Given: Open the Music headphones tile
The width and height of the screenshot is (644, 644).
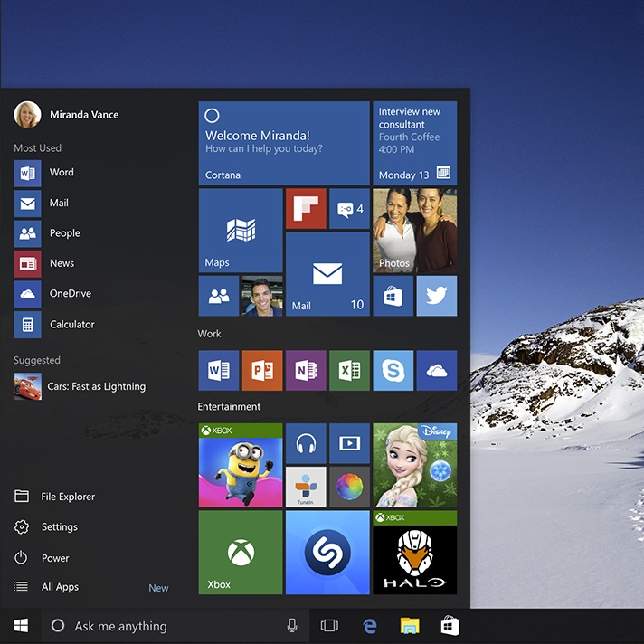Looking at the screenshot, I should click(x=306, y=443).
